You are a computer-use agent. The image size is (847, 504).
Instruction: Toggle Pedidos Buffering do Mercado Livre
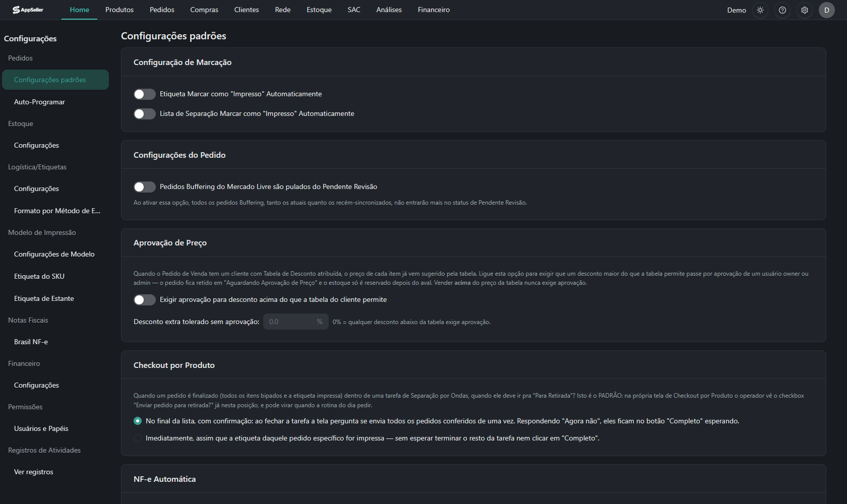click(145, 187)
